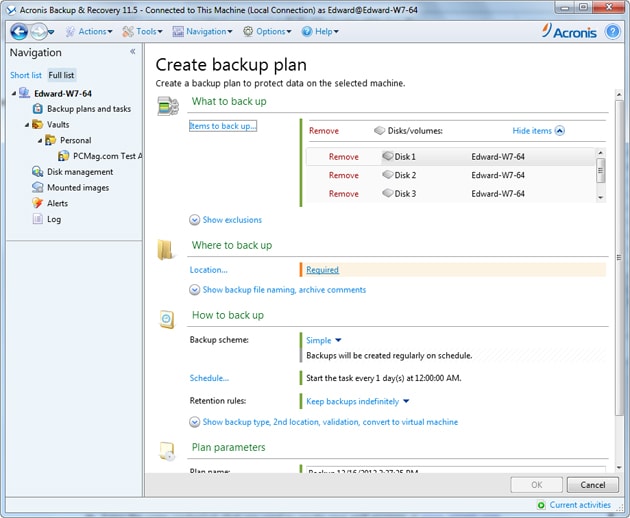Remove Disk 2 from backup items
The height and width of the screenshot is (518, 630).
[x=344, y=175]
